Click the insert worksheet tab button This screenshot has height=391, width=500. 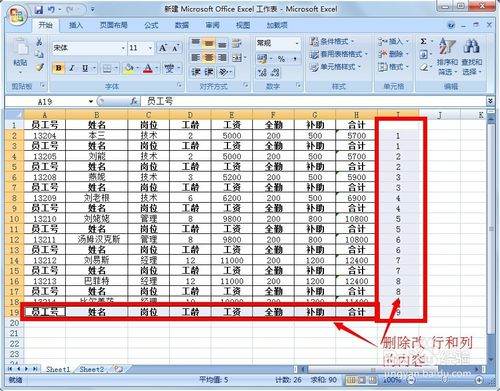tap(118, 369)
